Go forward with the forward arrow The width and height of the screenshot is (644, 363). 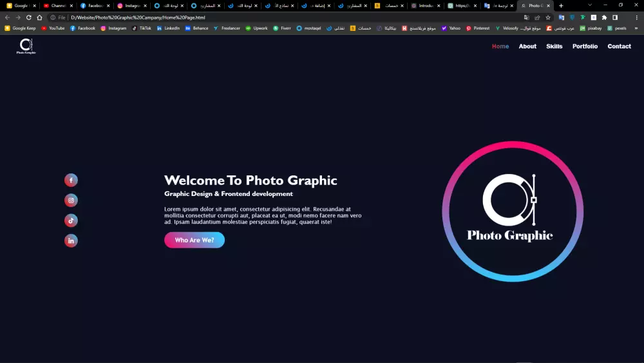pyautogui.click(x=18, y=17)
